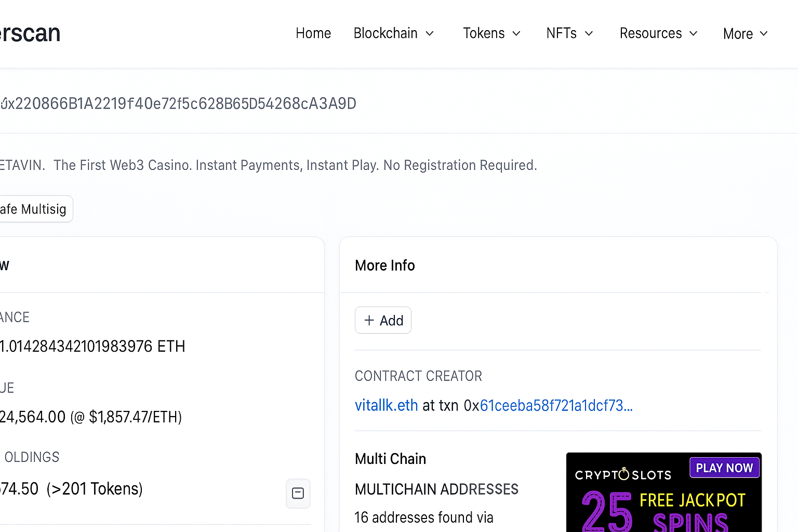Click the contract address text

[x=179, y=104]
